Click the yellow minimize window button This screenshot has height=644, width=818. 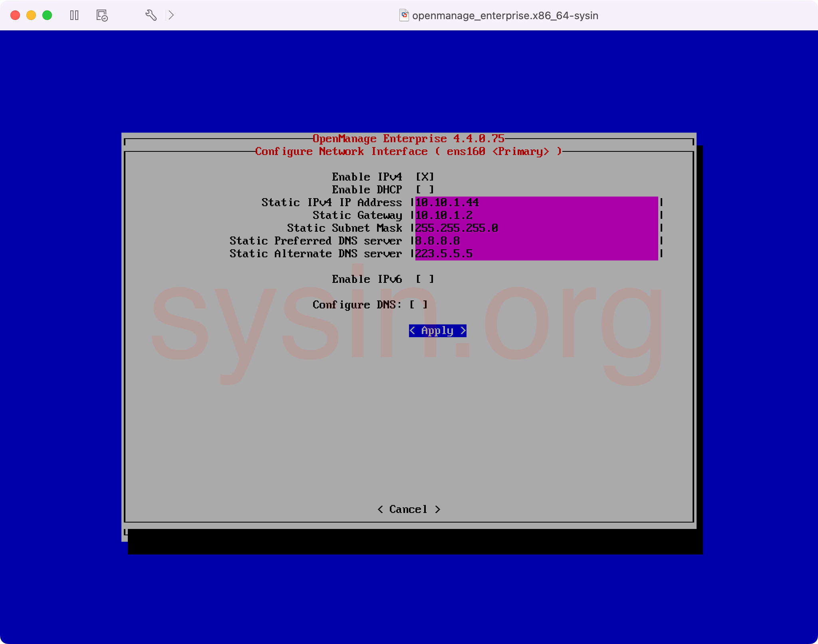(x=31, y=16)
